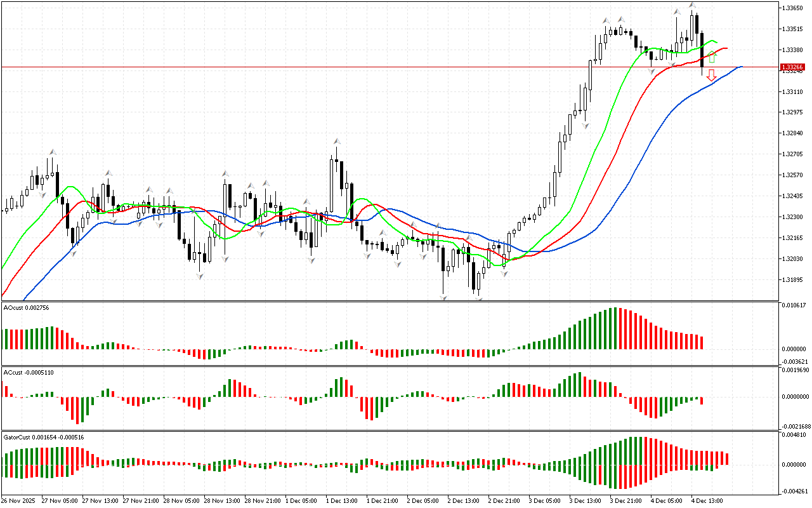This screenshot has width=812, height=508.
Task: Click the 0.004810 GatorCust scale value
Action: click(x=793, y=436)
